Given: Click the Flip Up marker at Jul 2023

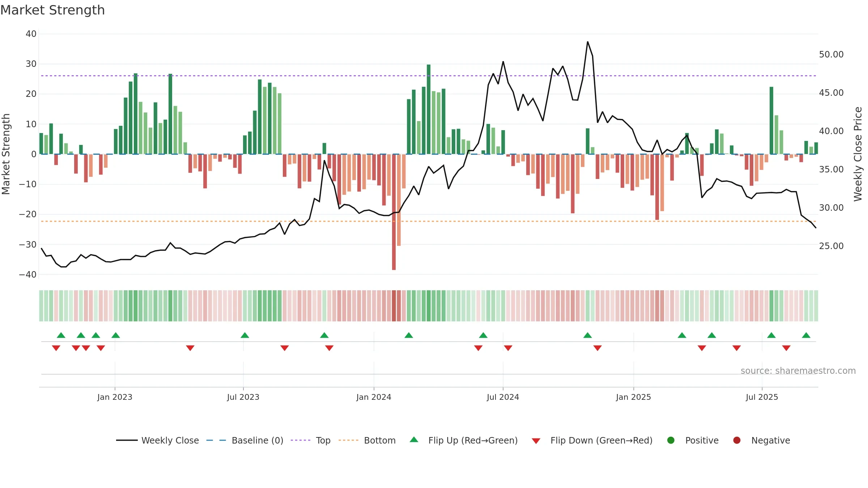Looking at the screenshot, I should [245, 335].
